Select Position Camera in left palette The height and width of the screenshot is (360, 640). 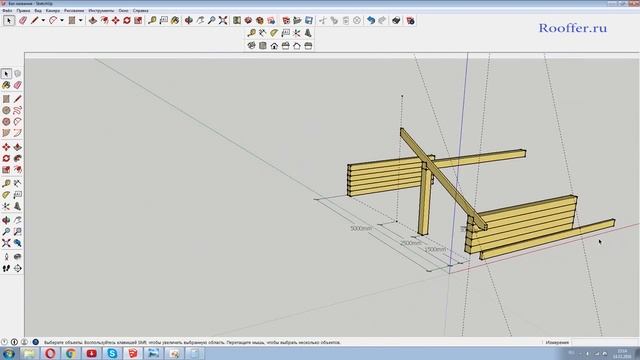point(6,257)
